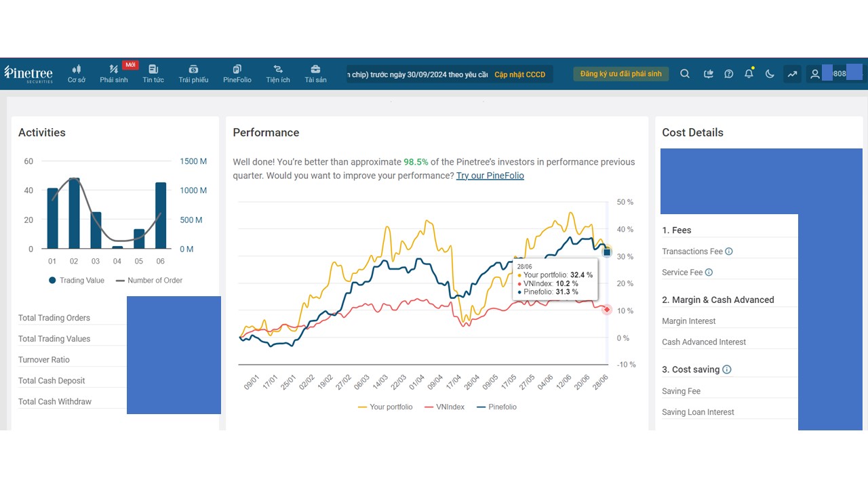Click the VNIndex red diamond end marker
The height and width of the screenshot is (488, 868).
pyautogui.click(x=607, y=309)
